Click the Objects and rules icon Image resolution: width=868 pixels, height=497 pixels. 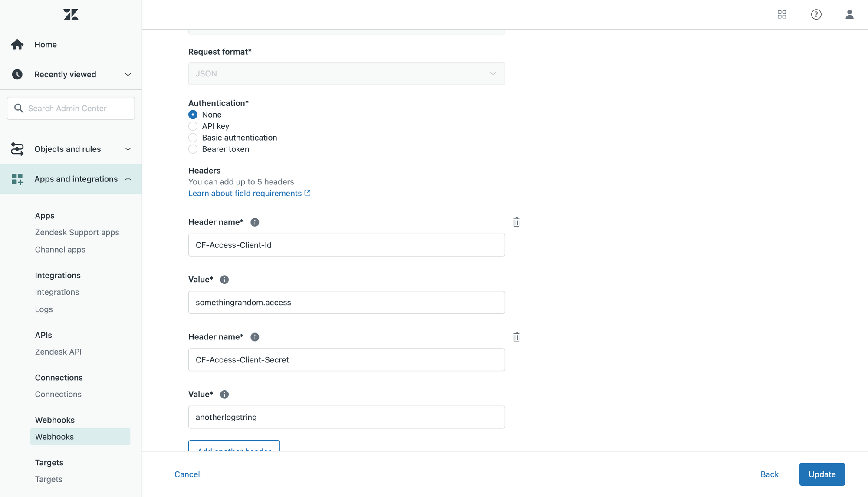click(x=16, y=148)
